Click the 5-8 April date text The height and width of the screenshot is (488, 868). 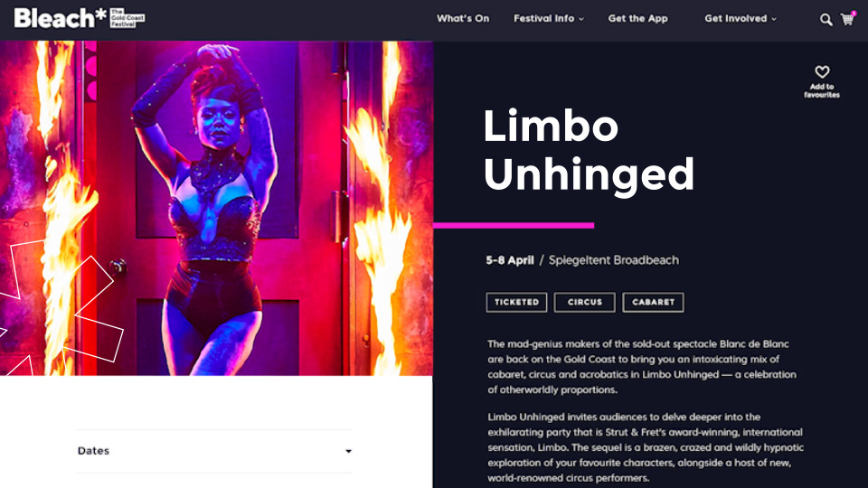510,260
